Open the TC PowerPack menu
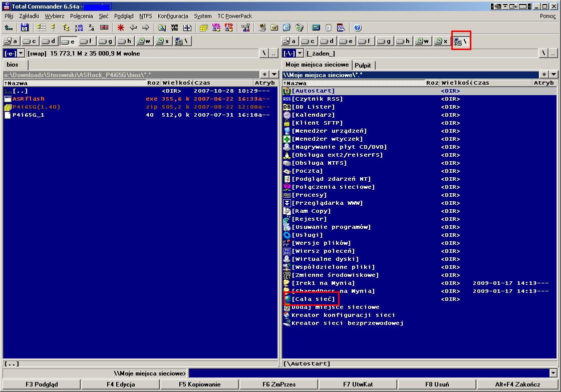Screen dimensions: 561x392 235,16
